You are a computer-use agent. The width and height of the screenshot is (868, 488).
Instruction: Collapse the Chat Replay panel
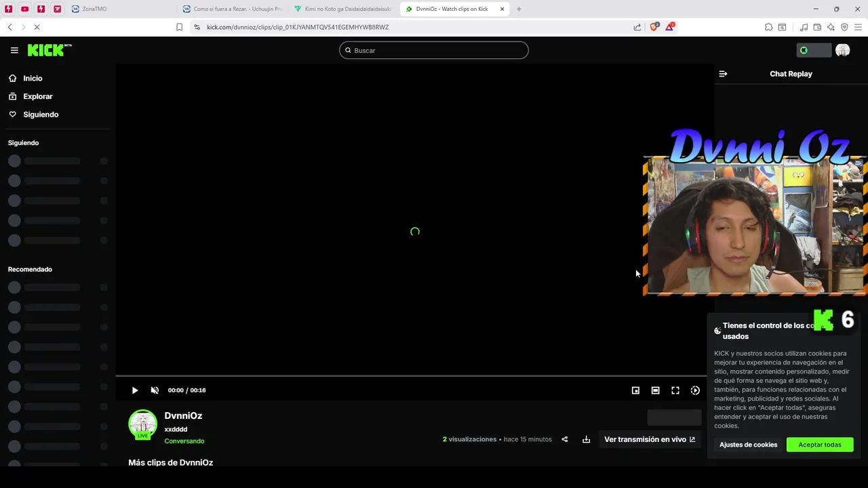tap(723, 74)
